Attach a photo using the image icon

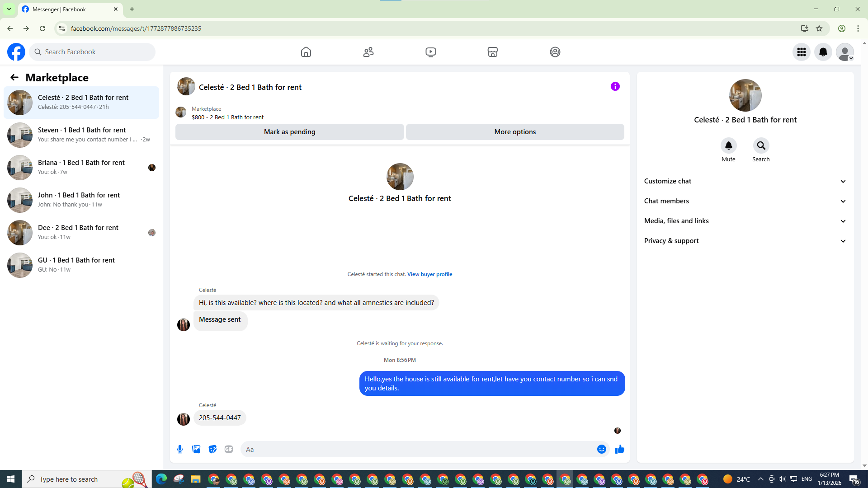click(196, 449)
